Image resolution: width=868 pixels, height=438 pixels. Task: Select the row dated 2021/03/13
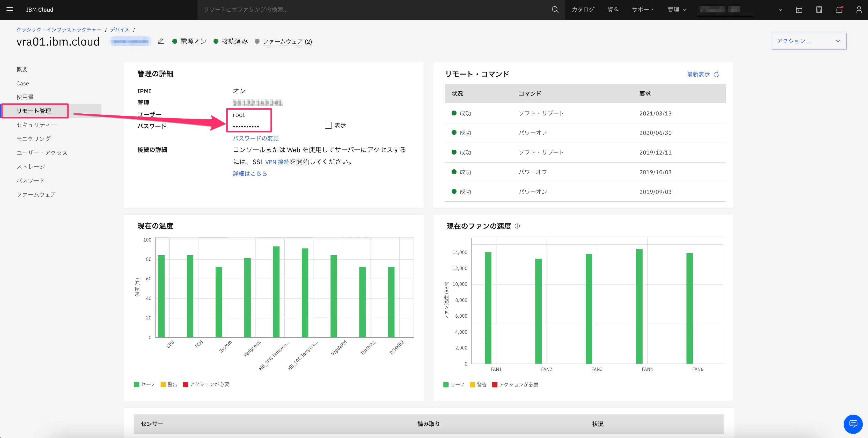585,113
